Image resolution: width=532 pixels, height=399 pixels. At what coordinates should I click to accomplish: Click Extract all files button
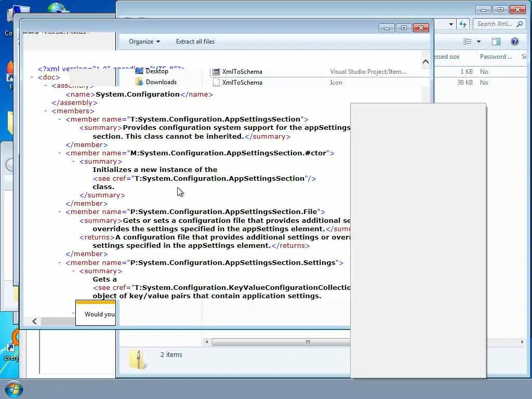coord(195,42)
